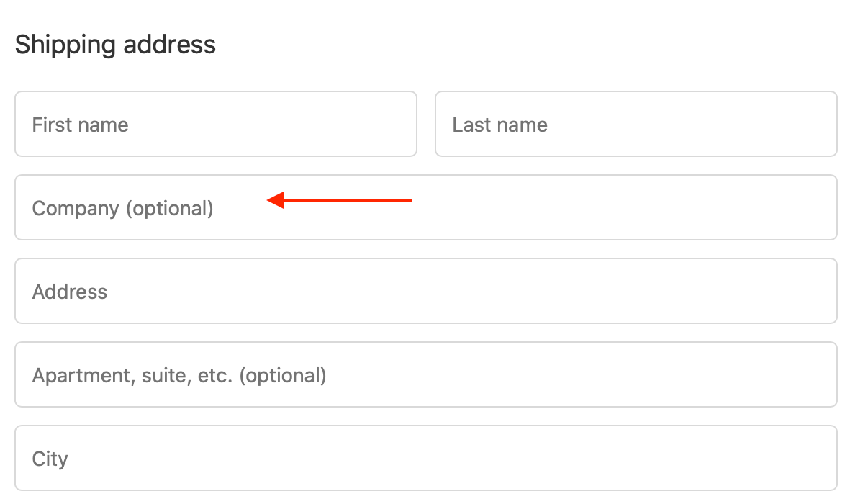Image resolution: width=868 pixels, height=504 pixels.
Task: Click into the Address field
Action: tap(425, 291)
